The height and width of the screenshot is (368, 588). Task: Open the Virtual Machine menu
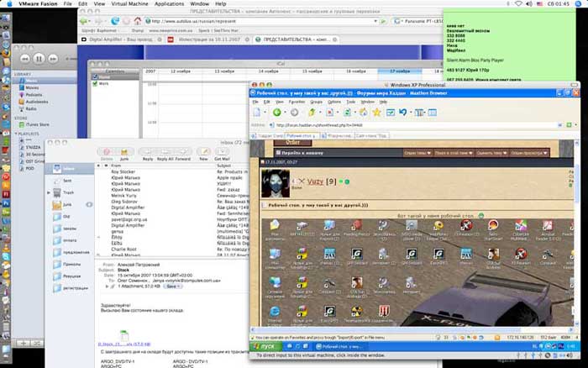click(x=129, y=3)
